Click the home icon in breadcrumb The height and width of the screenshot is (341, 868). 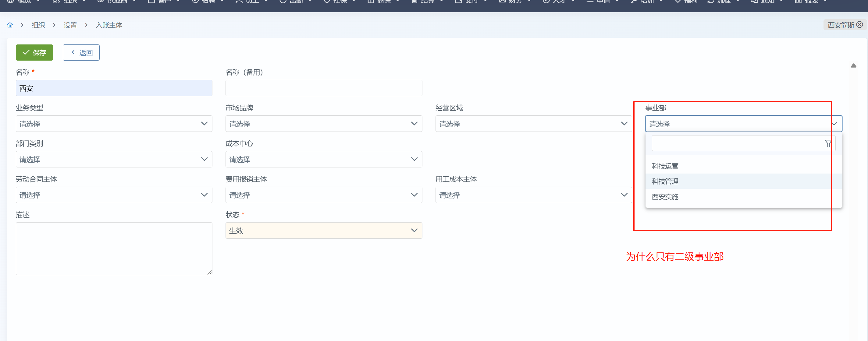10,25
